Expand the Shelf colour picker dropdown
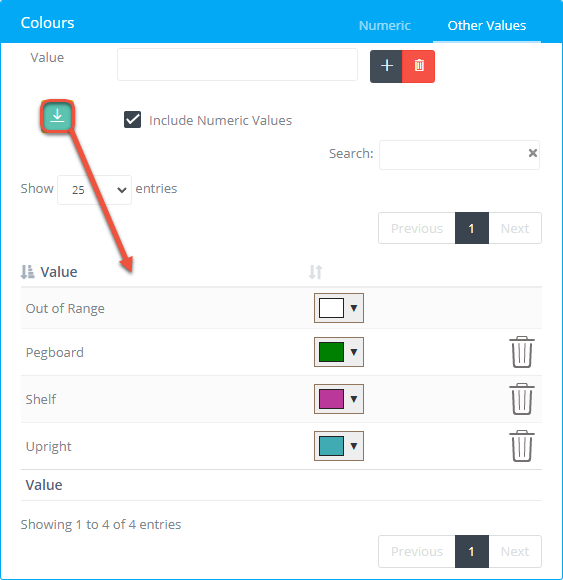The height and width of the screenshot is (580, 563). 354,399
